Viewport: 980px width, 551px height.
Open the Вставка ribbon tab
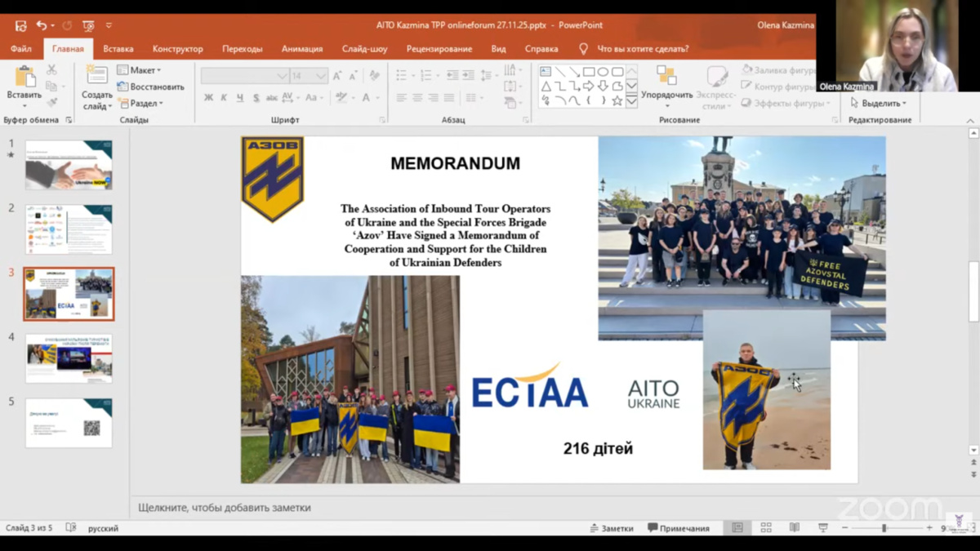(x=118, y=49)
